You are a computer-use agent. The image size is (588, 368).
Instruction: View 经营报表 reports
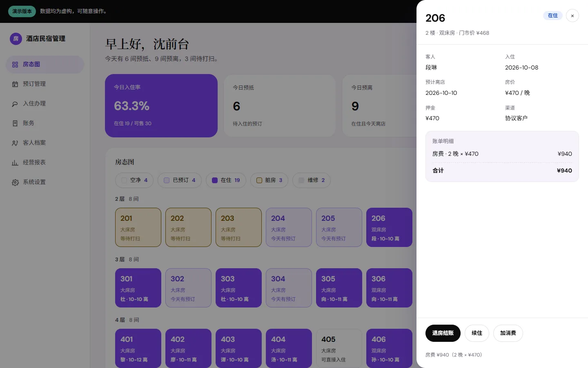(x=45, y=163)
